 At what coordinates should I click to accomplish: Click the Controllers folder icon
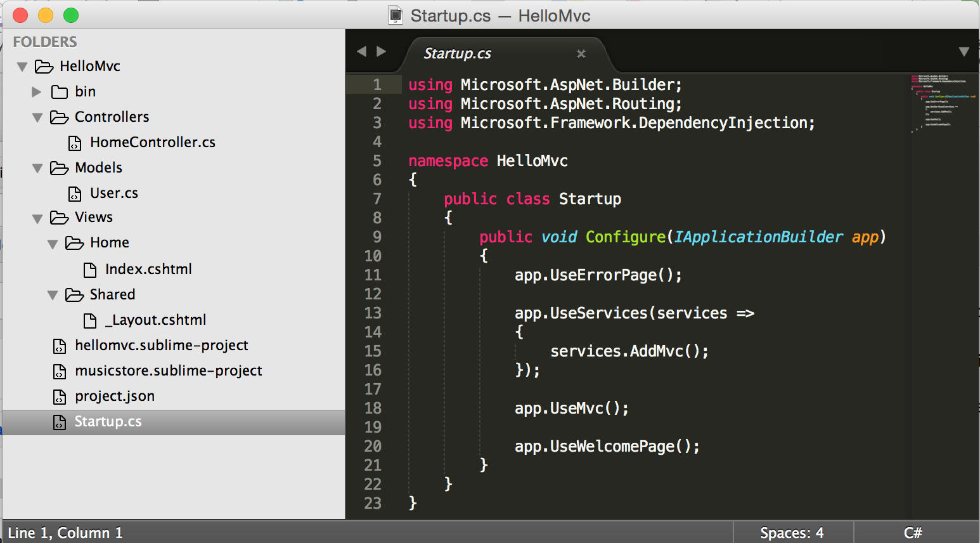[58, 117]
